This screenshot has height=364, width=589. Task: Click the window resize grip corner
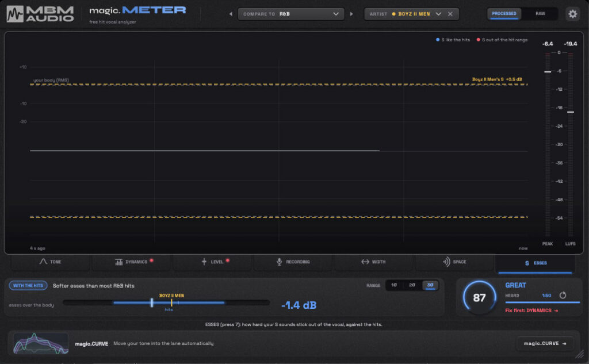point(580,354)
